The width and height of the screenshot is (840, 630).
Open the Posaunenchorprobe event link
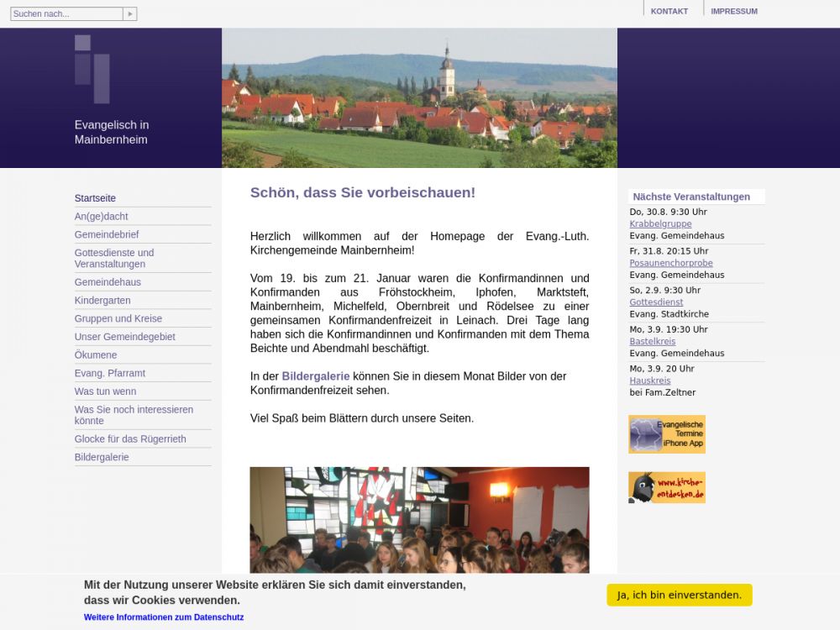pyautogui.click(x=670, y=263)
